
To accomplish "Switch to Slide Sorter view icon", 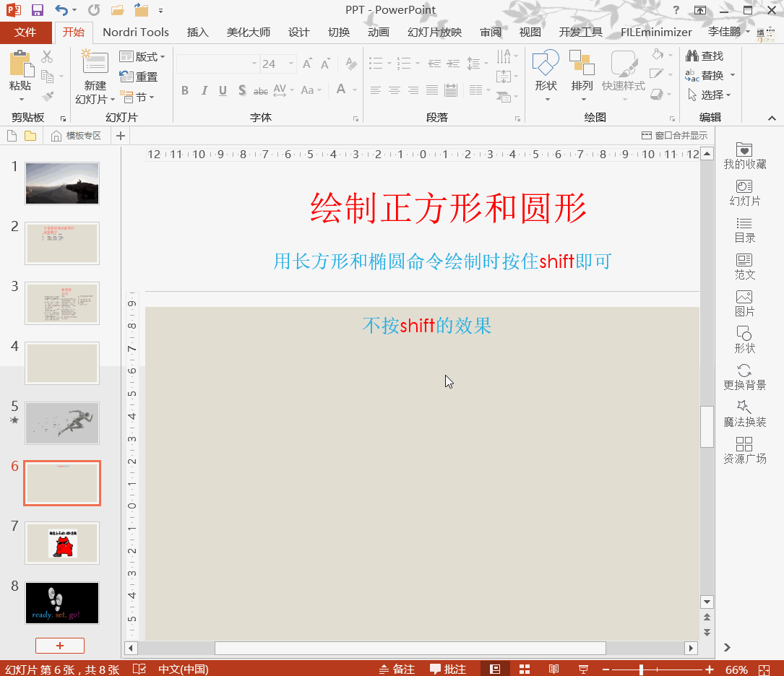I will coord(525,669).
